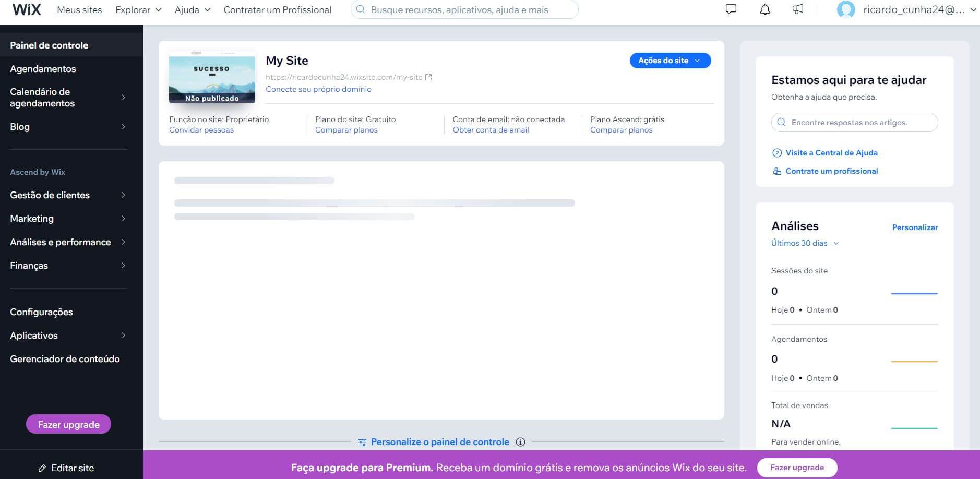Screen dimensions: 980x479
Task: Click the Encontre respostas nos artigos field
Action: 854,123
